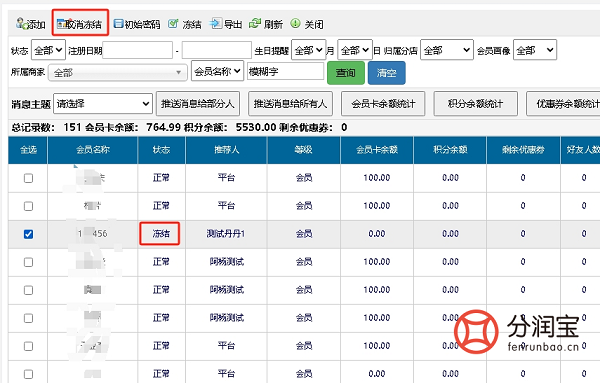
Task: Click the 正常 status in the first row
Action: click(161, 178)
